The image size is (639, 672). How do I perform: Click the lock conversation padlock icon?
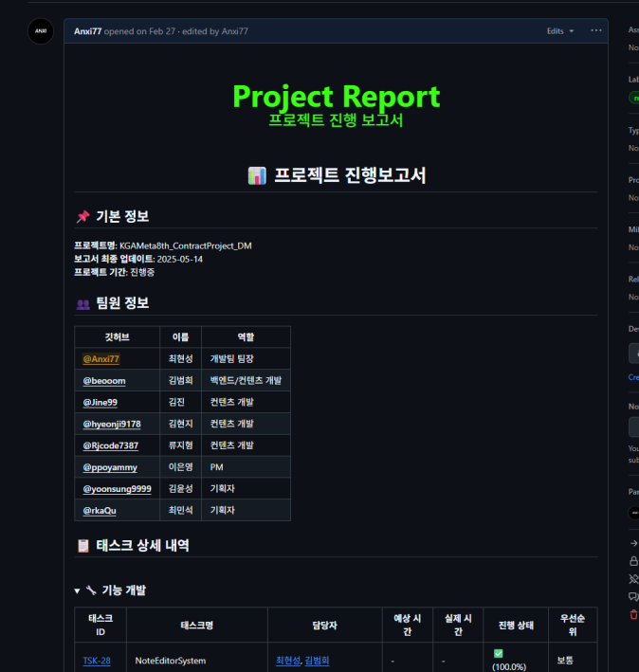(x=633, y=561)
